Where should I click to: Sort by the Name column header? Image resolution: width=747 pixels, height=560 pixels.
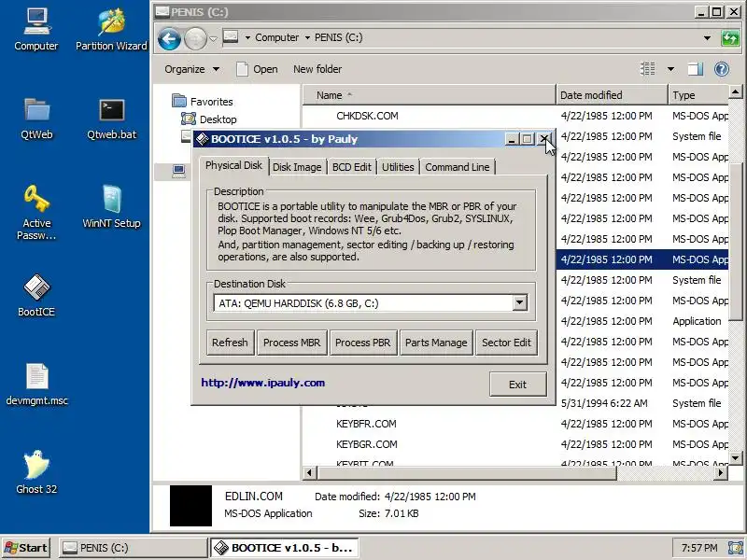[429, 95]
